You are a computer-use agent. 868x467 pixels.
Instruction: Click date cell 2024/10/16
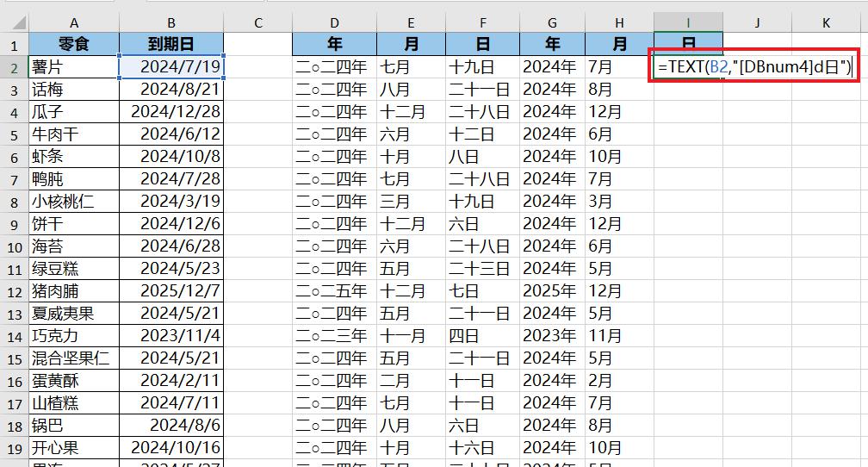click(x=171, y=448)
